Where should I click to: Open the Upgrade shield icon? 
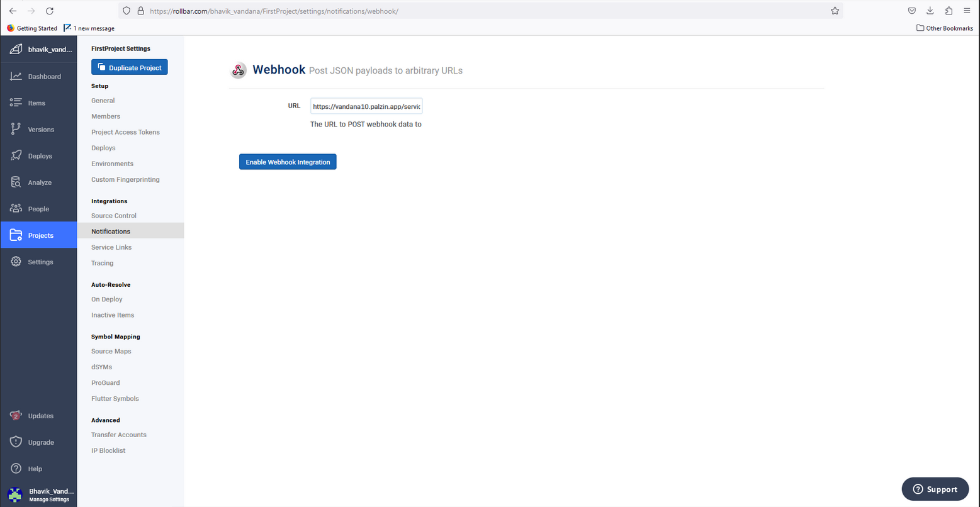point(16,442)
